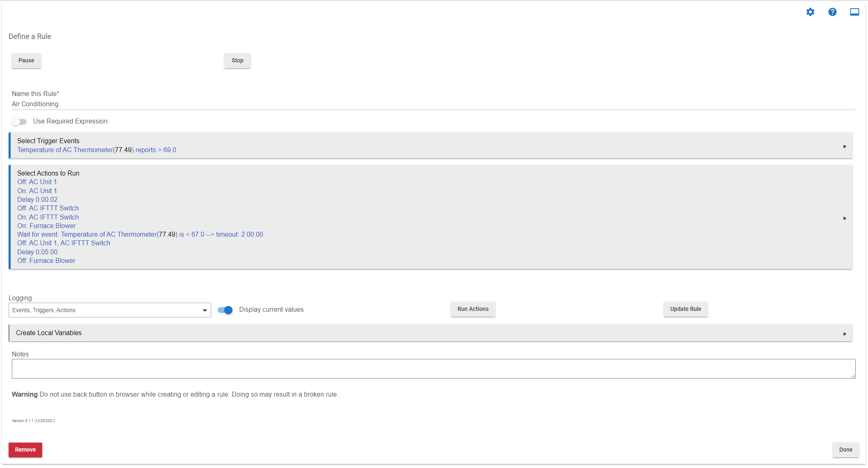Open the settings gear icon
Image resolution: width=868 pixels, height=468 pixels.
click(x=810, y=12)
